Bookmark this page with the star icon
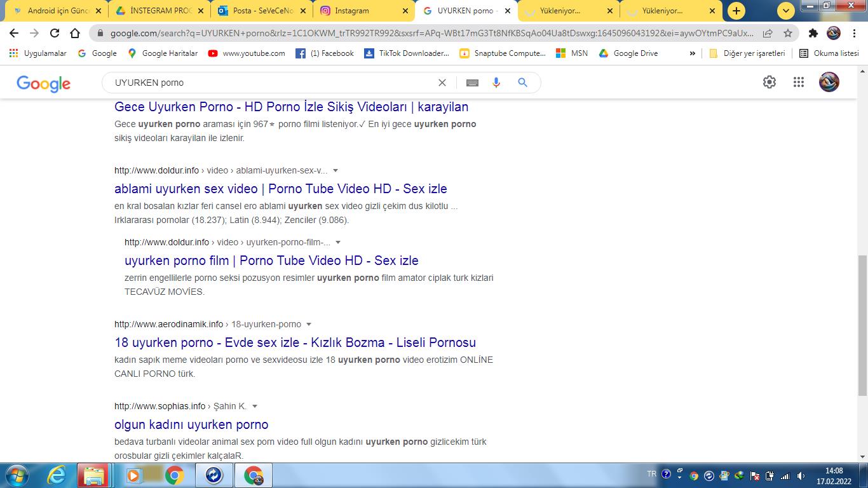 788,33
